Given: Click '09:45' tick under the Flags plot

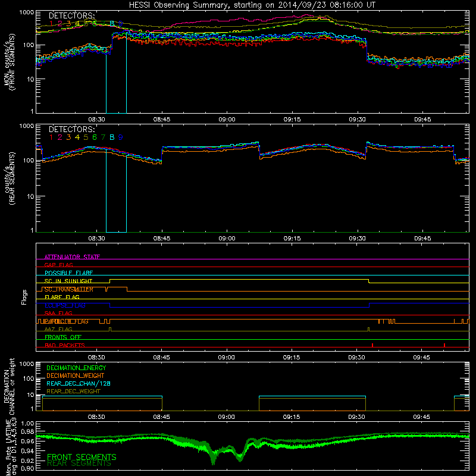Looking at the screenshot, I should [421, 358].
